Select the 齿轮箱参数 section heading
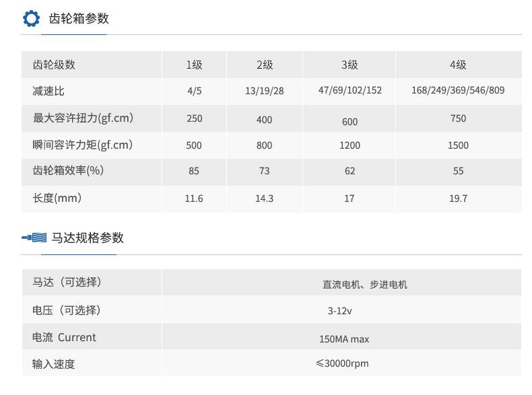 coord(79,18)
